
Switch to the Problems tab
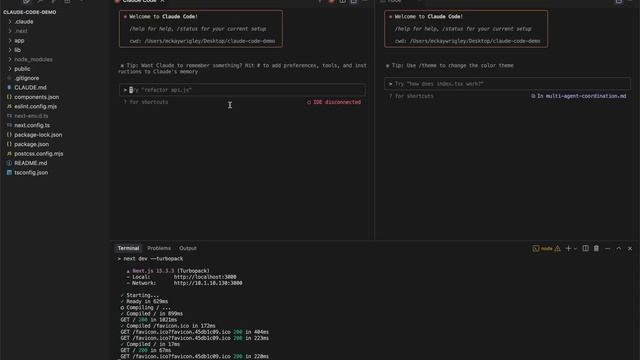tap(159, 248)
